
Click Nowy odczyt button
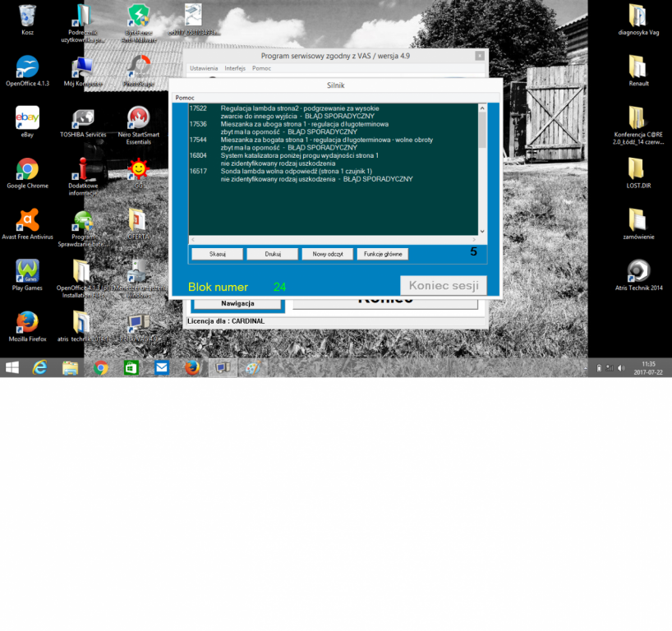(328, 254)
